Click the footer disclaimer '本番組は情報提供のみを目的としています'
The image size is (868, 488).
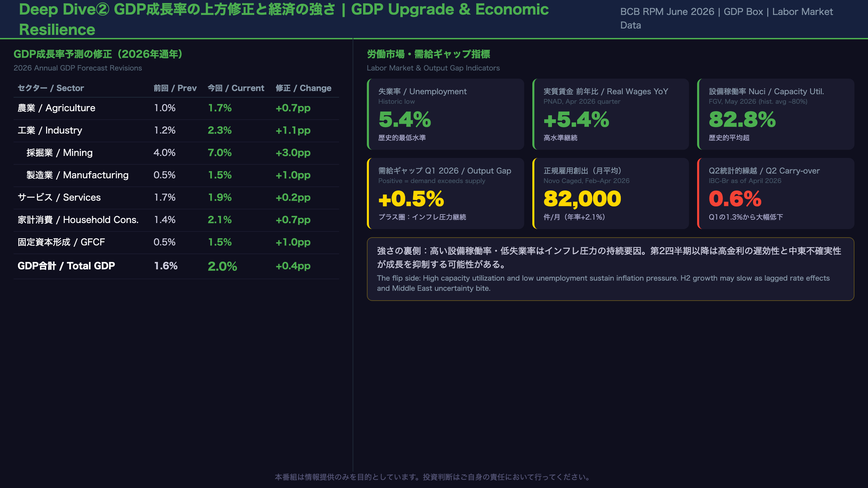[x=434, y=477]
